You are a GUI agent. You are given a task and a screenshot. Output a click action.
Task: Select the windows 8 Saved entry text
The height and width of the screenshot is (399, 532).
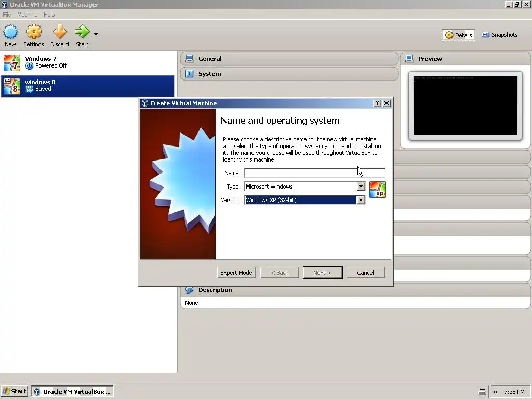pyautogui.click(x=40, y=86)
